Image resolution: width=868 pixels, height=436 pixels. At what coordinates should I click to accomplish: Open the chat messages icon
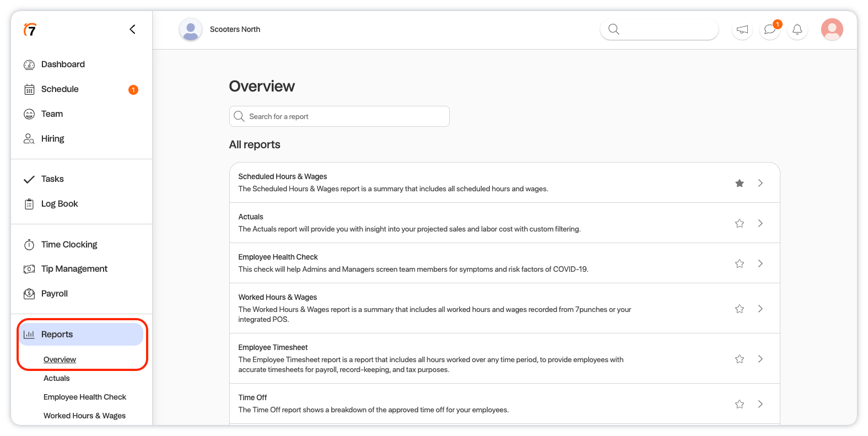click(x=770, y=30)
